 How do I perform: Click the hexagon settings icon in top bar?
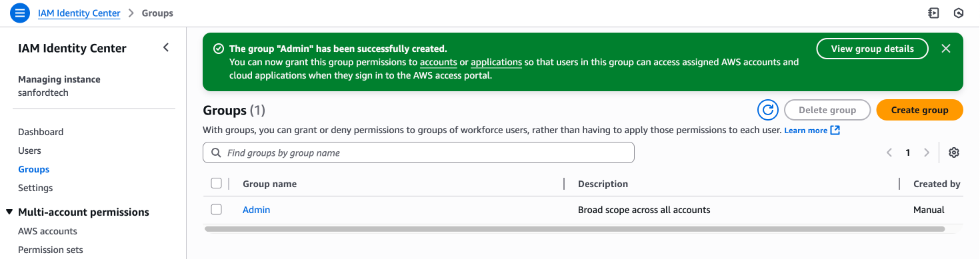(959, 13)
